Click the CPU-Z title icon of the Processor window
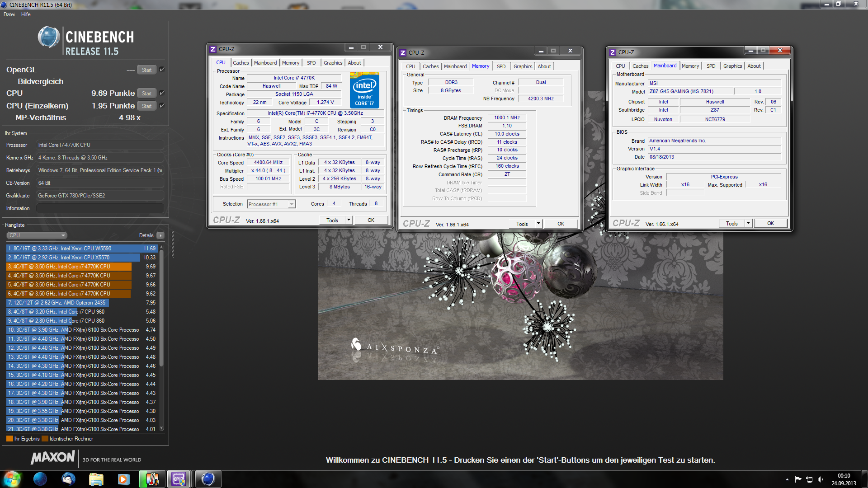 coord(213,49)
